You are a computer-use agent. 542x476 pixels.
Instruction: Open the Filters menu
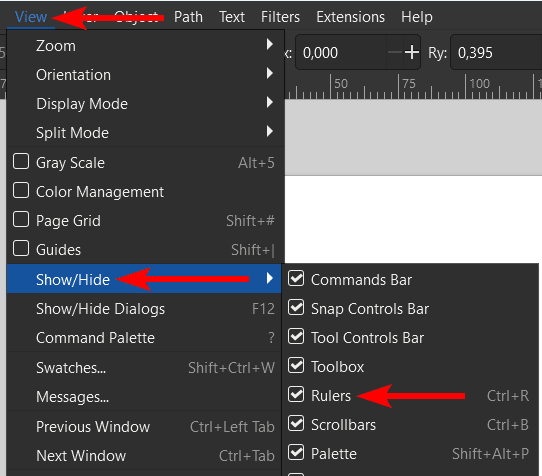[x=280, y=17]
